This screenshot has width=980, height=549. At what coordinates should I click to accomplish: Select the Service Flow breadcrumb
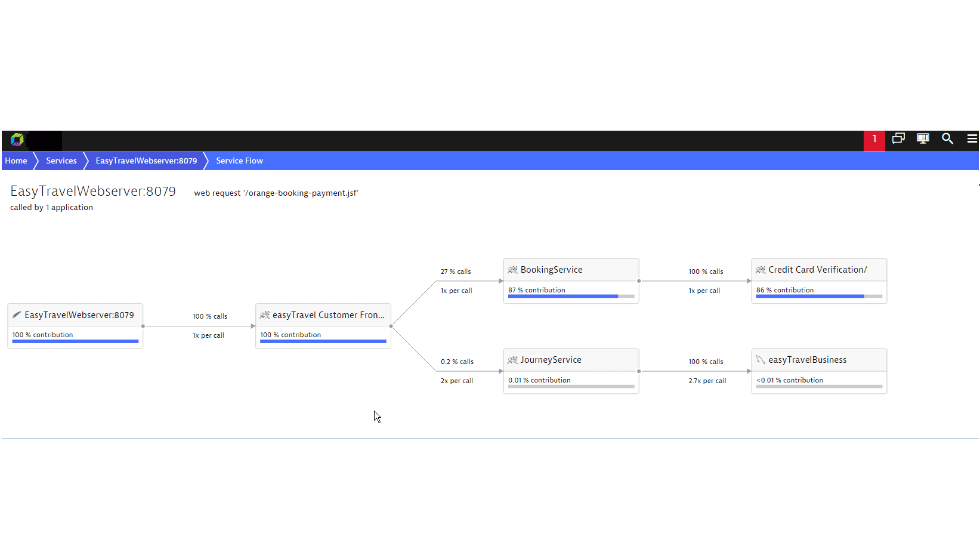tap(239, 161)
